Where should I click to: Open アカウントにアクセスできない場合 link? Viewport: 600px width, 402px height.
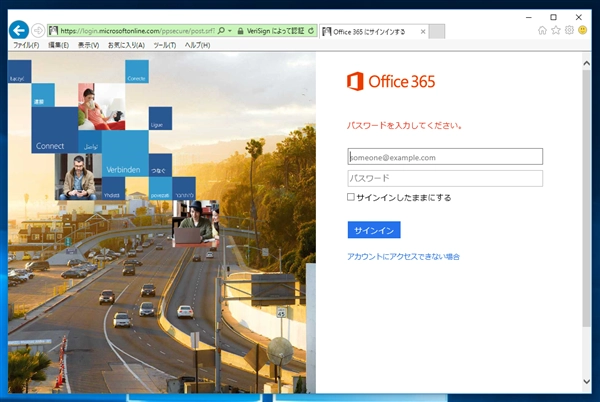point(403,257)
